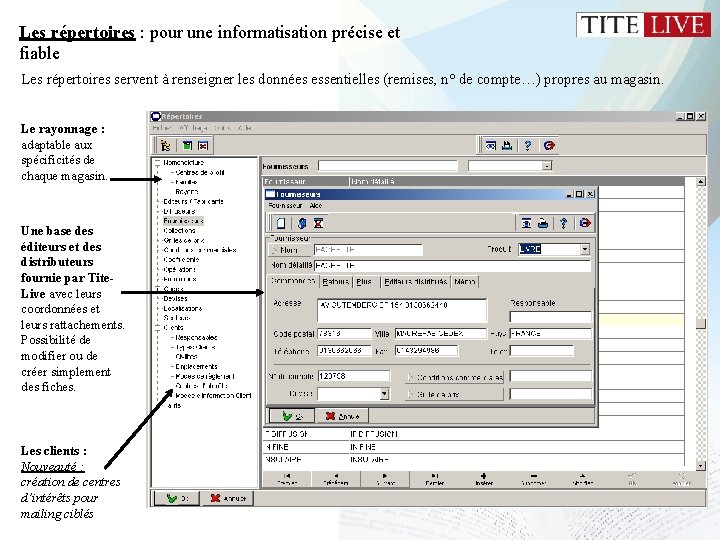Click the green save icon in the Répertoires toolbar

coord(187,146)
